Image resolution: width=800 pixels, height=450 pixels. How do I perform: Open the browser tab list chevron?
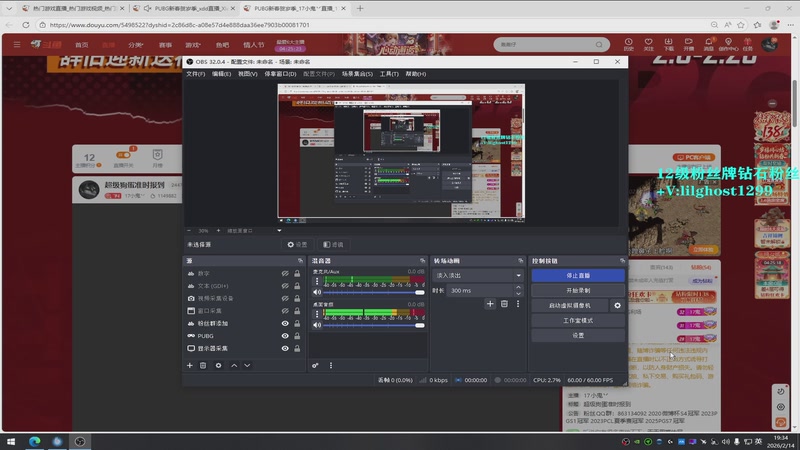point(9,8)
